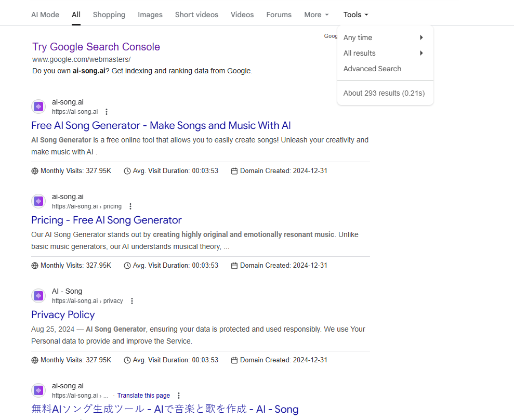The height and width of the screenshot is (420, 514).
Task: Click Translate this page link
Action: point(143,396)
